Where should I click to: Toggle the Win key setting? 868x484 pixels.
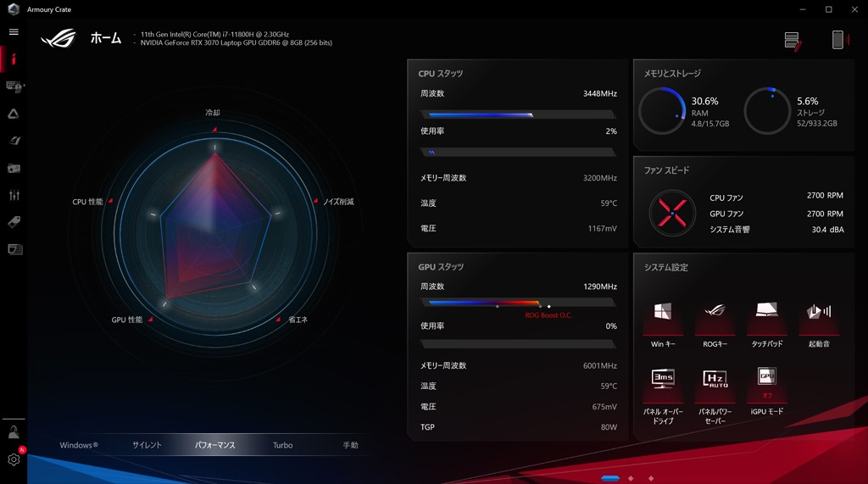click(663, 325)
